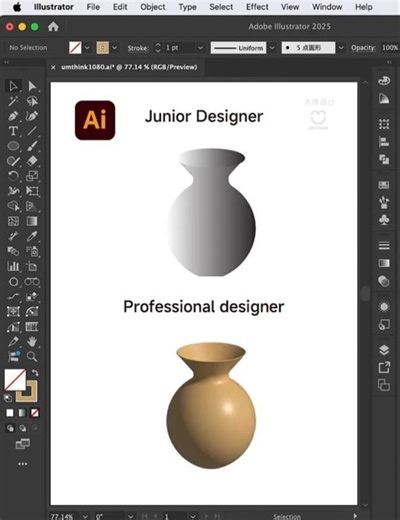
Task: Select the Perspective Grid tool
Action: click(32, 206)
